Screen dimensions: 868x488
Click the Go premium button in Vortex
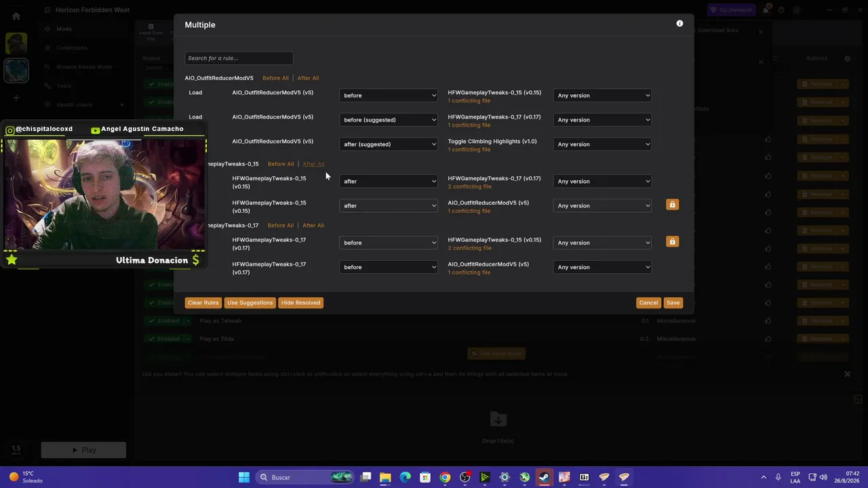(731, 10)
